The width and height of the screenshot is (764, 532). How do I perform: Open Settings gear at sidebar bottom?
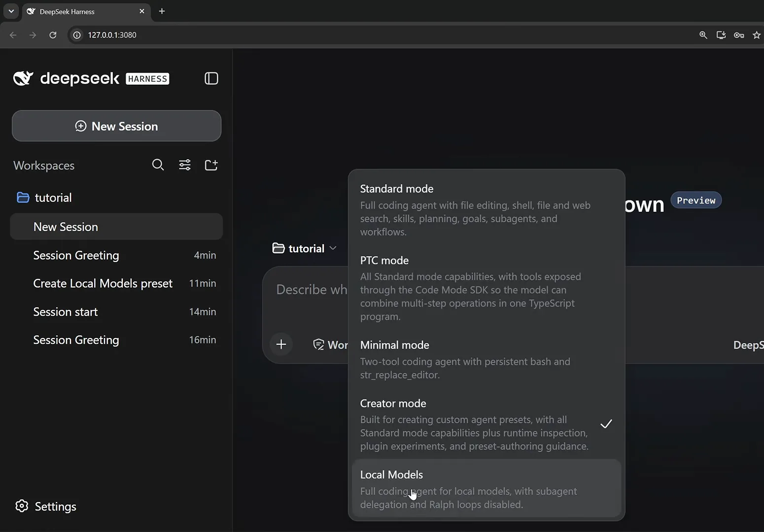[22, 506]
